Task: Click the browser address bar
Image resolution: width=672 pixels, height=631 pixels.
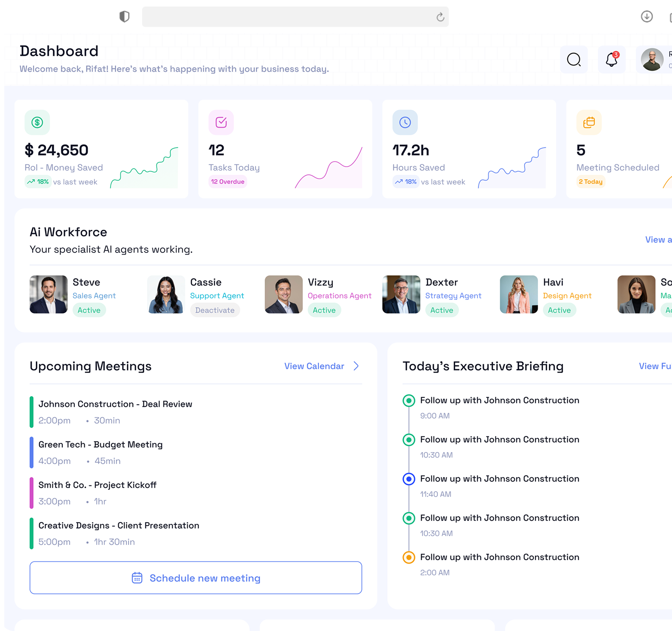Action: [x=295, y=17]
